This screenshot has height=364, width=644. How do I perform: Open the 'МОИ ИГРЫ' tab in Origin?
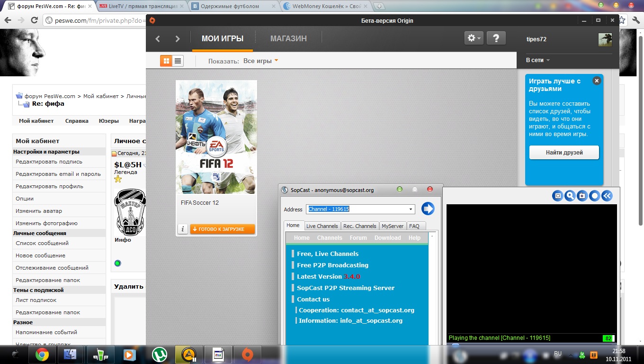[x=223, y=39]
